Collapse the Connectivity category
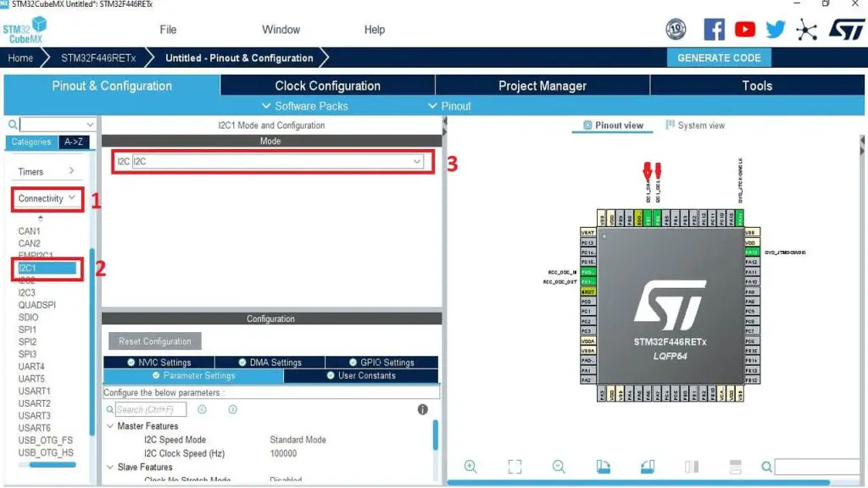The width and height of the screenshot is (868, 488). [47, 198]
